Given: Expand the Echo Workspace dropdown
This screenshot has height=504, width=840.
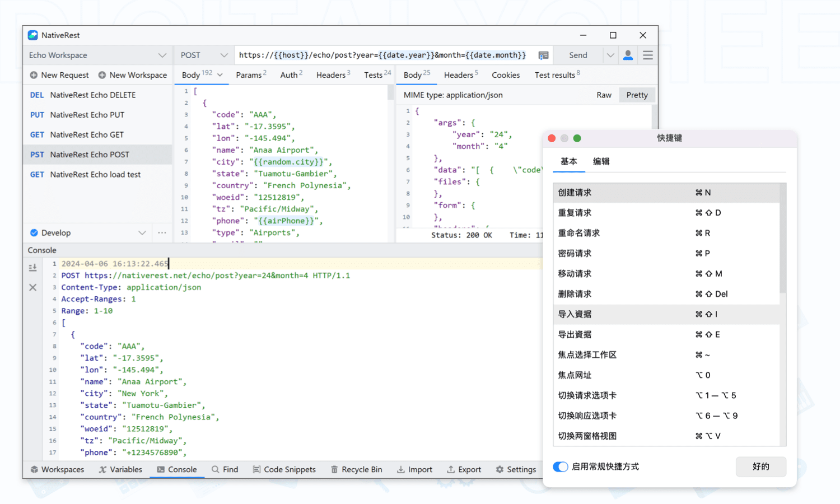Looking at the screenshot, I should (x=162, y=55).
